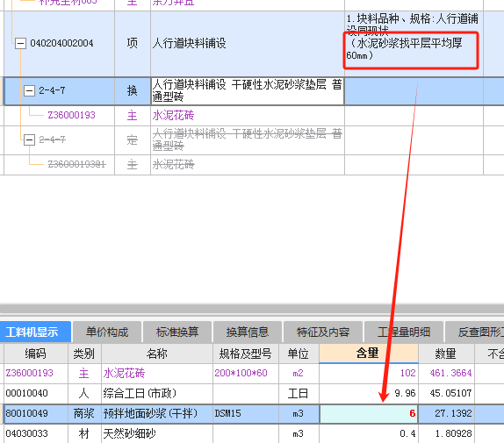The image size is (504, 443).
Task: Open the 换算信息 tab
Action: (248, 332)
